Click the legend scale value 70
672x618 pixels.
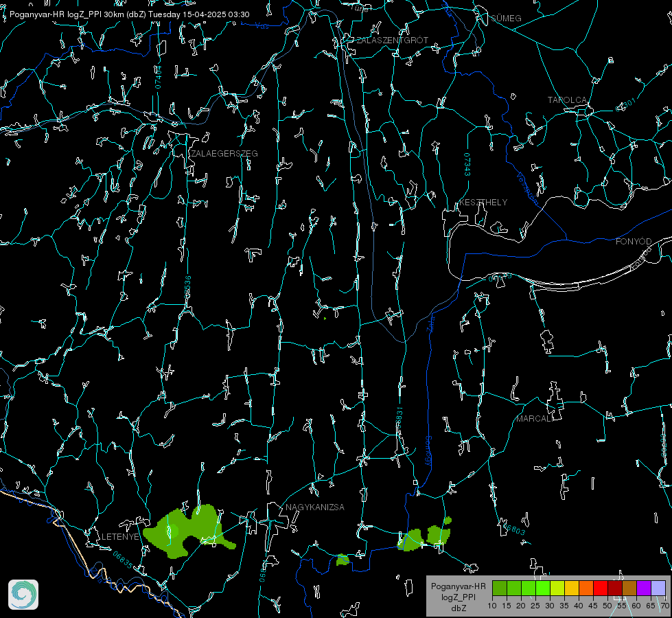[x=664, y=606]
